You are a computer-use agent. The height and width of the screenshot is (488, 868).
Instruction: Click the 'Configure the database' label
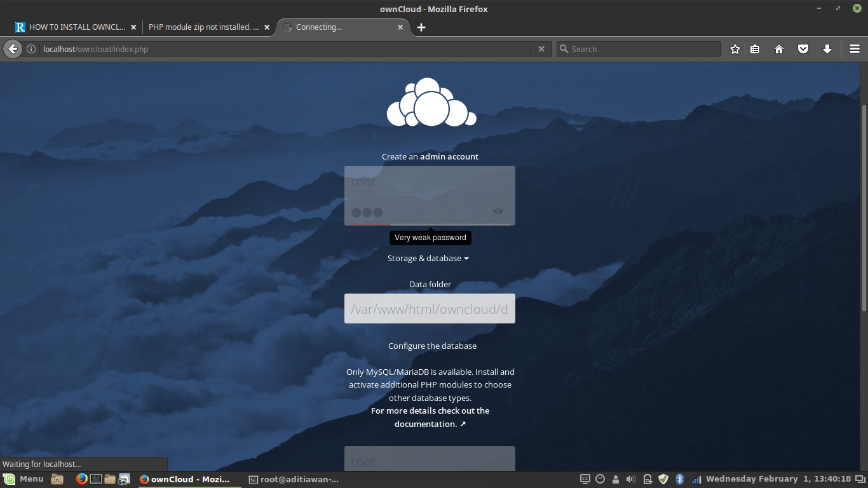432,346
